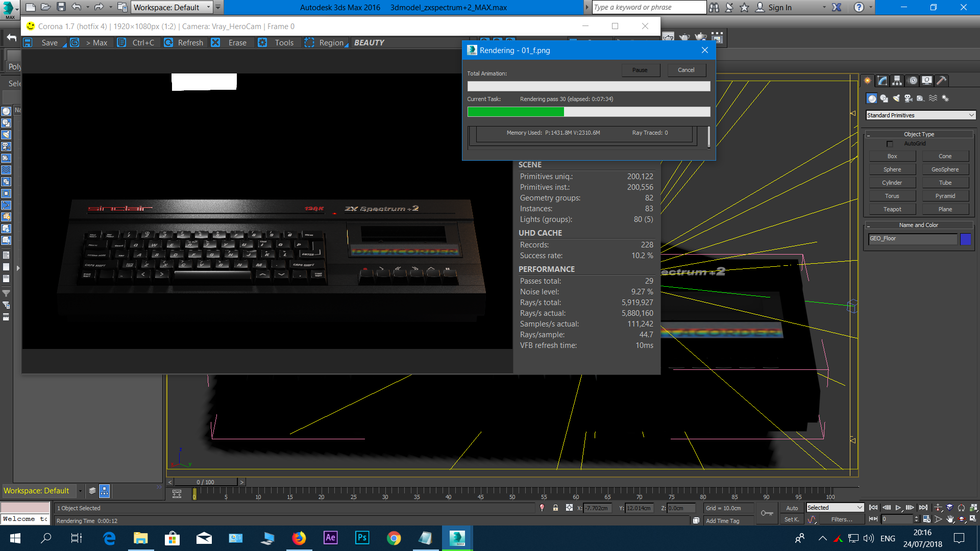The height and width of the screenshot is (551, 980).
Task: Click the GEO_Floor object name field
Action: pyautogui.click(x=913, y=239)
